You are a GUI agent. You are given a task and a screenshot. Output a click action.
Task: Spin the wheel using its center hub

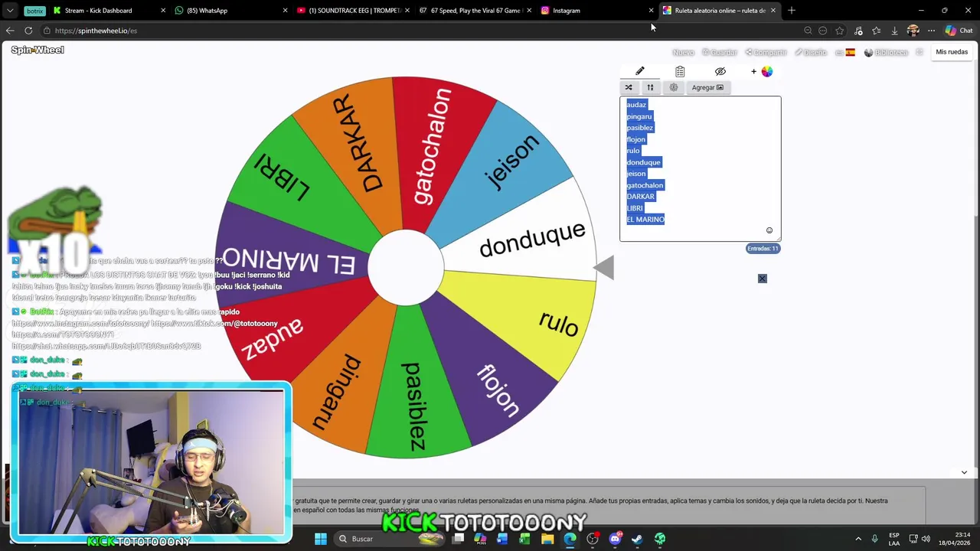coord(406,268)
